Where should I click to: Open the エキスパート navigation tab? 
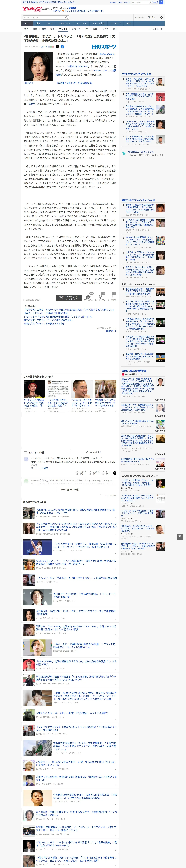coord(64,23)
